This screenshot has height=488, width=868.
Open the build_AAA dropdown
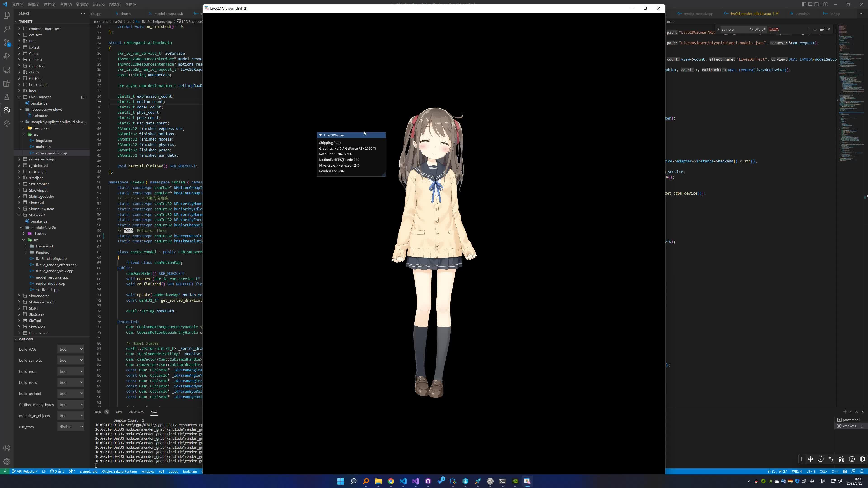tap(71, 349)
